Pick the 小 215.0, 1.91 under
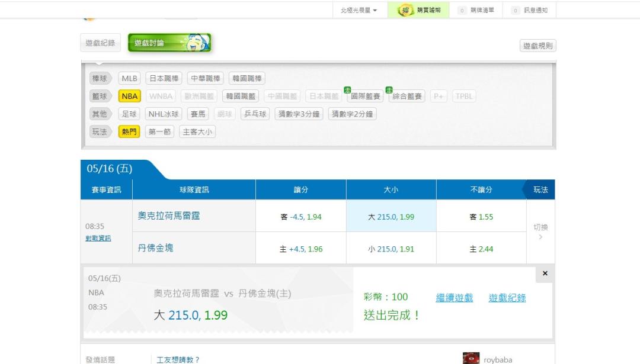Screen dimensions: 640x364 coord(391,249)
